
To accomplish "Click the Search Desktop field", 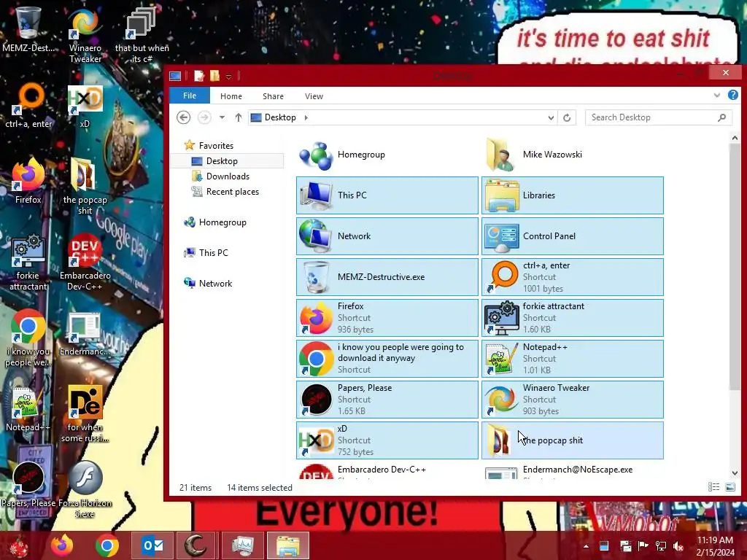I will (658, 117).
